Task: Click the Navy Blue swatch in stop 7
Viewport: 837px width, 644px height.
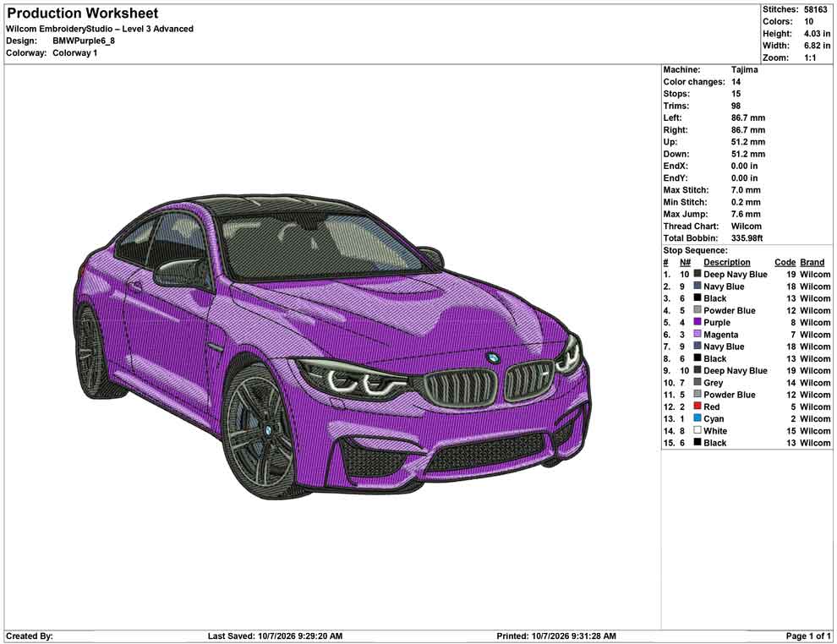Action: (x=697, y=346)
